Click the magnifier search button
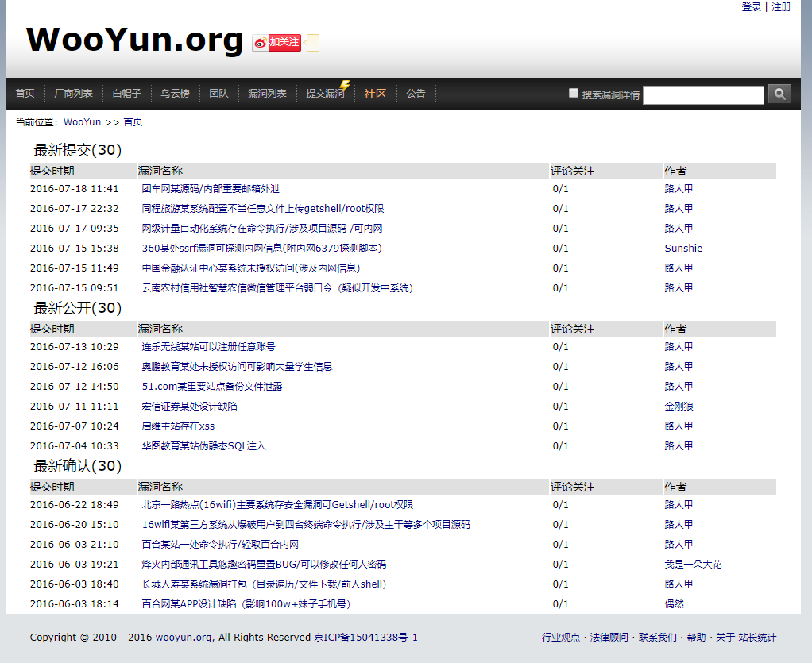 (x=779, y=94)
